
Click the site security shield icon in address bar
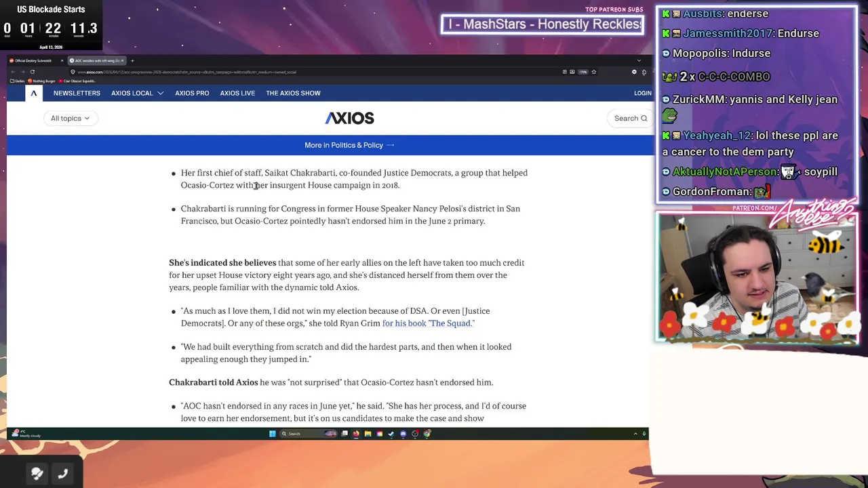click(73, 72)
